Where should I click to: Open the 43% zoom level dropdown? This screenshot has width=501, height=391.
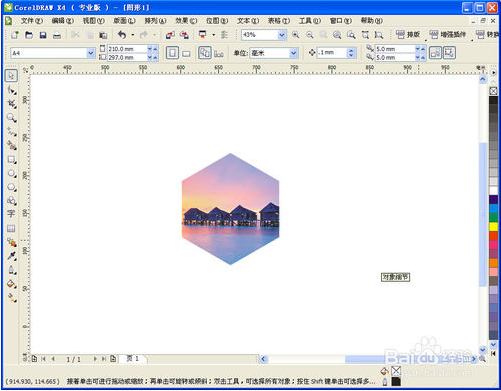(x=282, y=35)
